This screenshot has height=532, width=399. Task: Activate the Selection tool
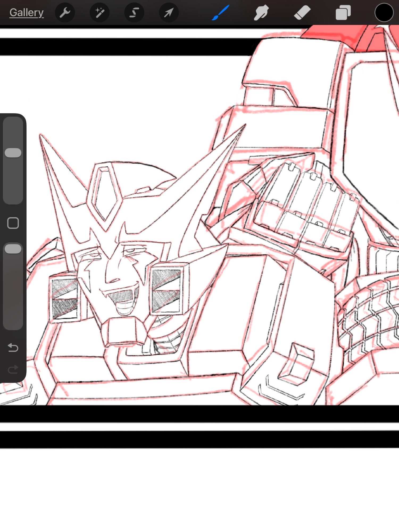134,13
